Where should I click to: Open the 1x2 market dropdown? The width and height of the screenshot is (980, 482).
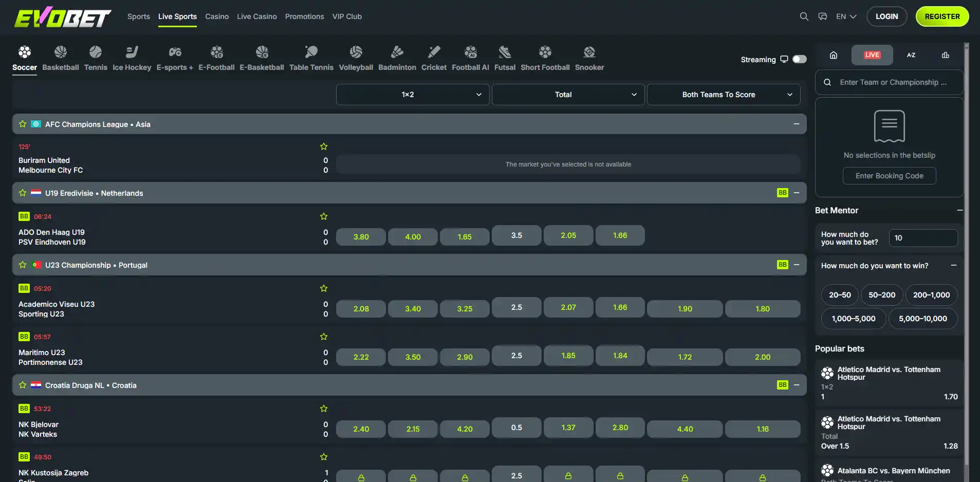[413, 95]
